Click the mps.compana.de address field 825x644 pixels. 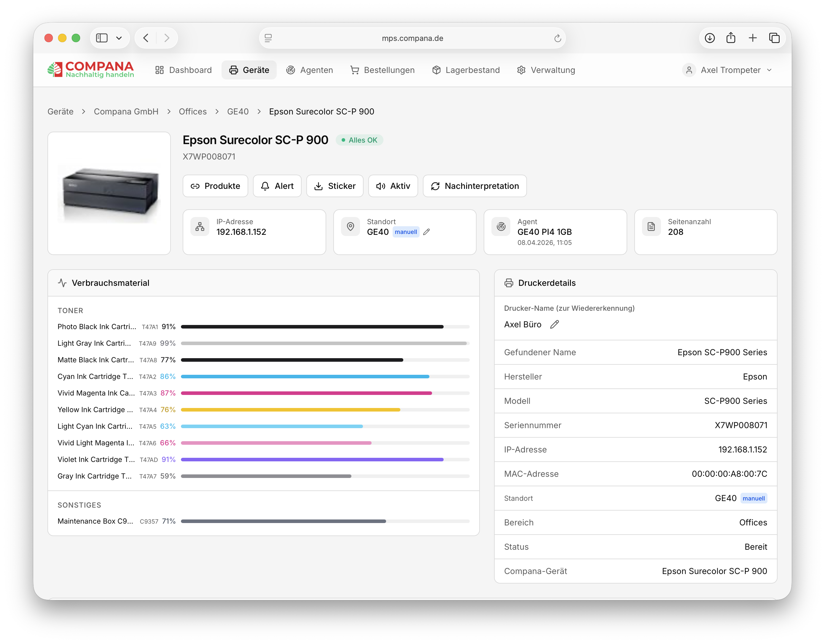[412, 38]
